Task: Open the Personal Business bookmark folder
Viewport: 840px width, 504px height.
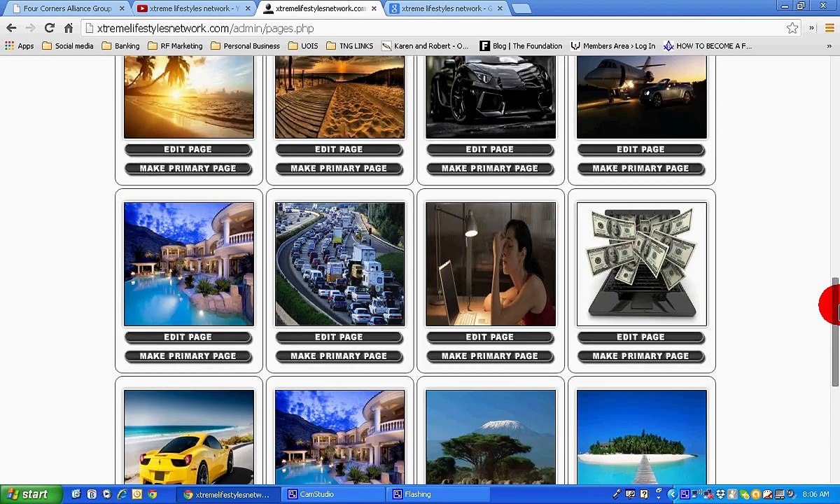Action: 246,46
